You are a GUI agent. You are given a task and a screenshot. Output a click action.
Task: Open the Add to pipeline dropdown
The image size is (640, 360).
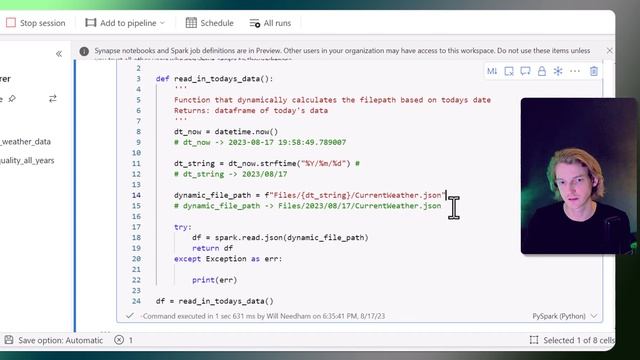click(x=125, y=23)
